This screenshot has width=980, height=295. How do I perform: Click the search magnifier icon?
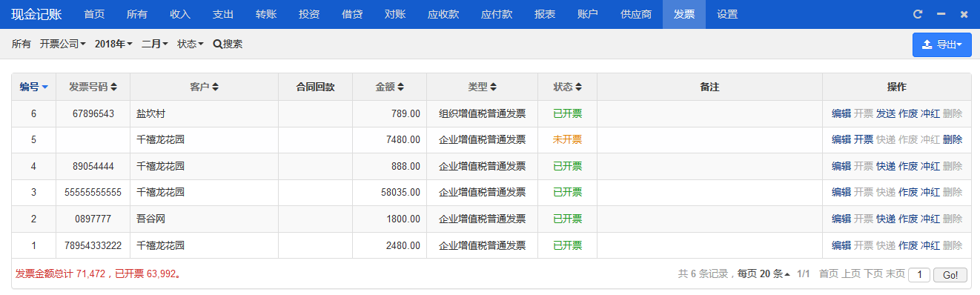217,44
